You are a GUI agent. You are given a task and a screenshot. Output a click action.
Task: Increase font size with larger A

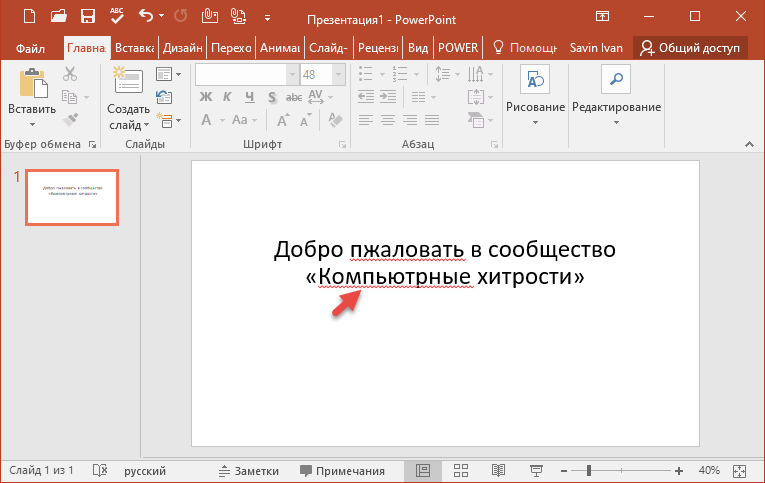click(282, 120)
